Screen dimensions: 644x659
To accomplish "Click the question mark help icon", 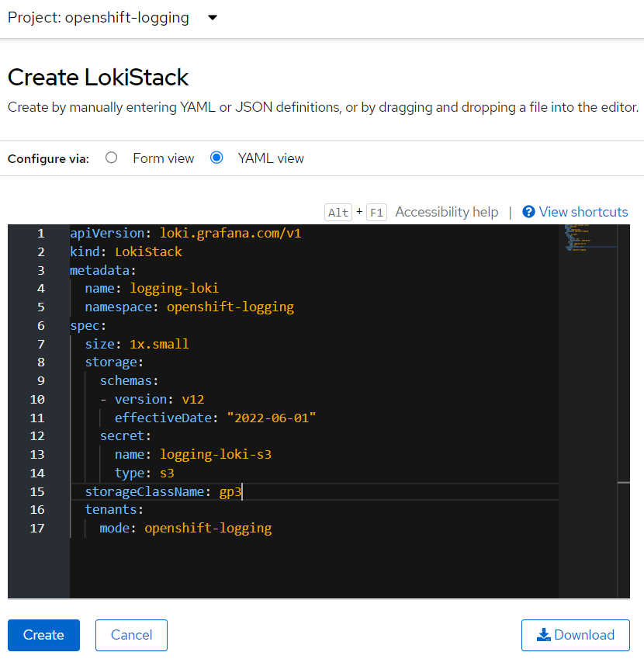I will click(529, 212).
